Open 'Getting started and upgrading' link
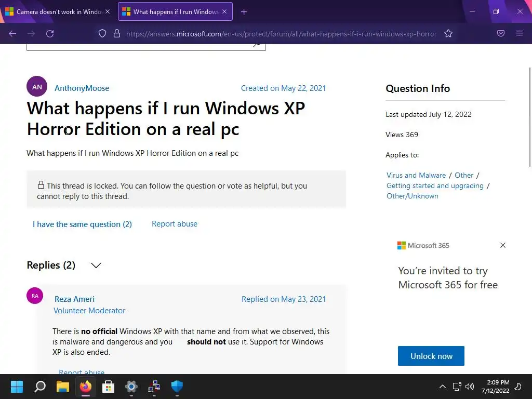Viewport: 532px width, 399px height. click(x=435, y=185)
